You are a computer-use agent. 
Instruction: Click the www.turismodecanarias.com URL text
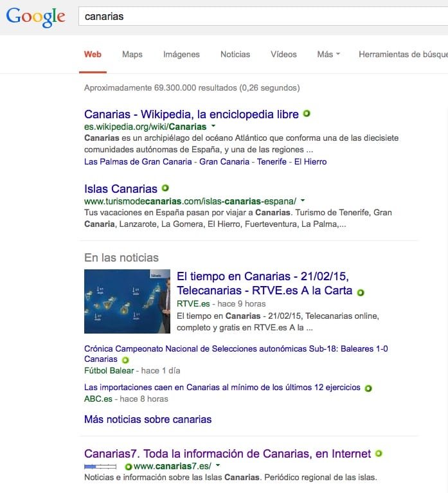point(190,201)
